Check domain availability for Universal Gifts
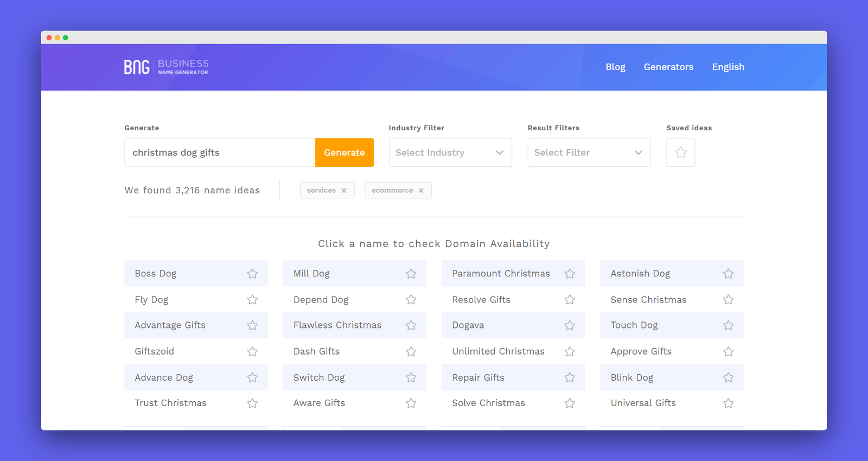Image resolution: width=868 pixels, height=461 pixels. tap(643, 403)
